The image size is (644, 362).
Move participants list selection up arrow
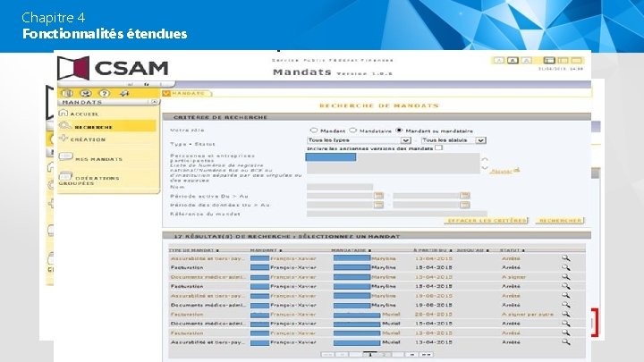(485, 159)
